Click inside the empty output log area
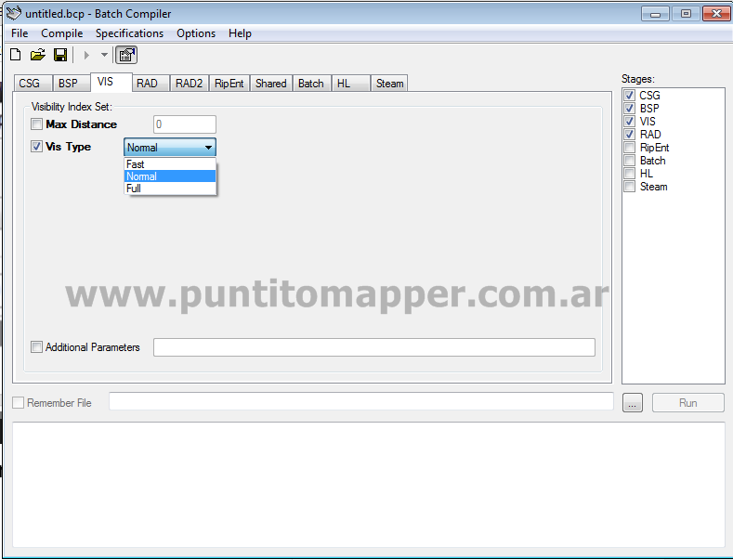The image size is (733, 560). (x=369, y=484)
